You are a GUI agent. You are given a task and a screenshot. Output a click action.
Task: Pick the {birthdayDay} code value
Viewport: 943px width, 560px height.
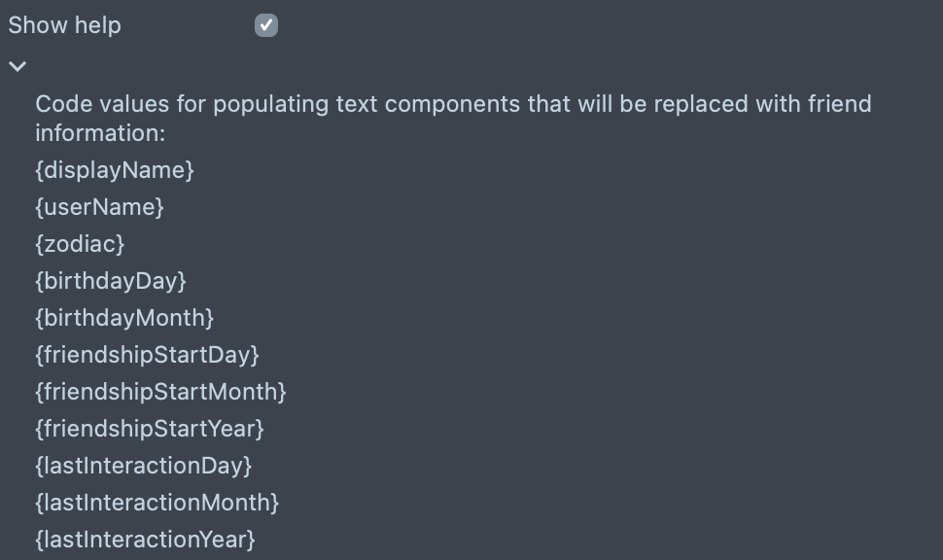tap(111, 281)
